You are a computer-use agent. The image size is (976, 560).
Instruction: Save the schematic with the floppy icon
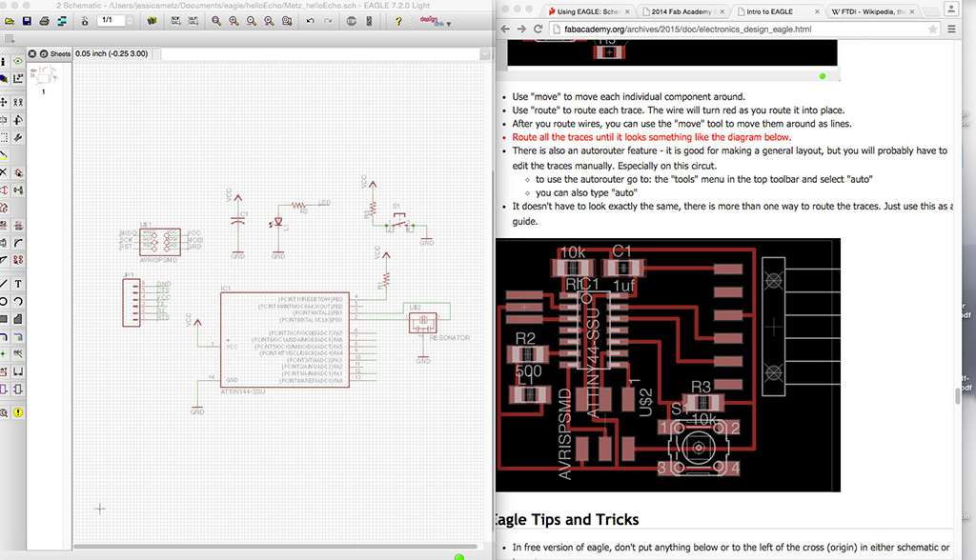[x=27, y=21]
